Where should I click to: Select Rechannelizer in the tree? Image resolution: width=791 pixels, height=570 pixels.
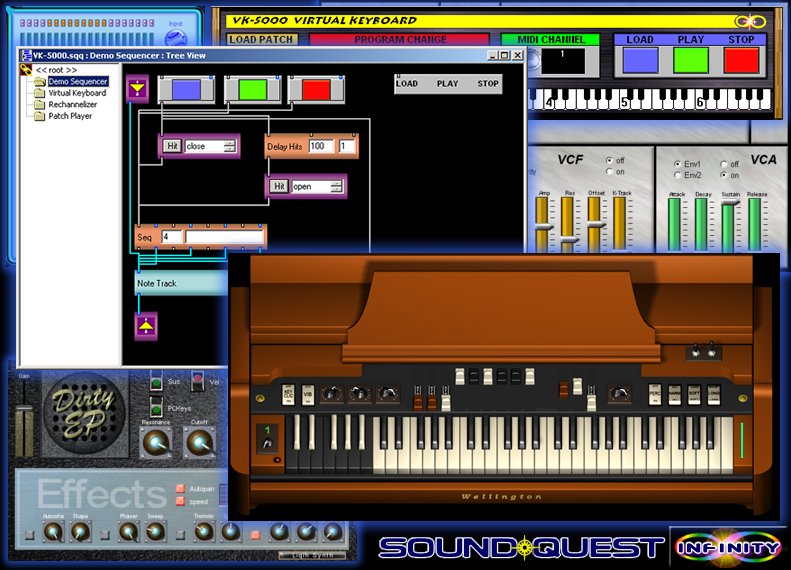[x=73, y=104]
